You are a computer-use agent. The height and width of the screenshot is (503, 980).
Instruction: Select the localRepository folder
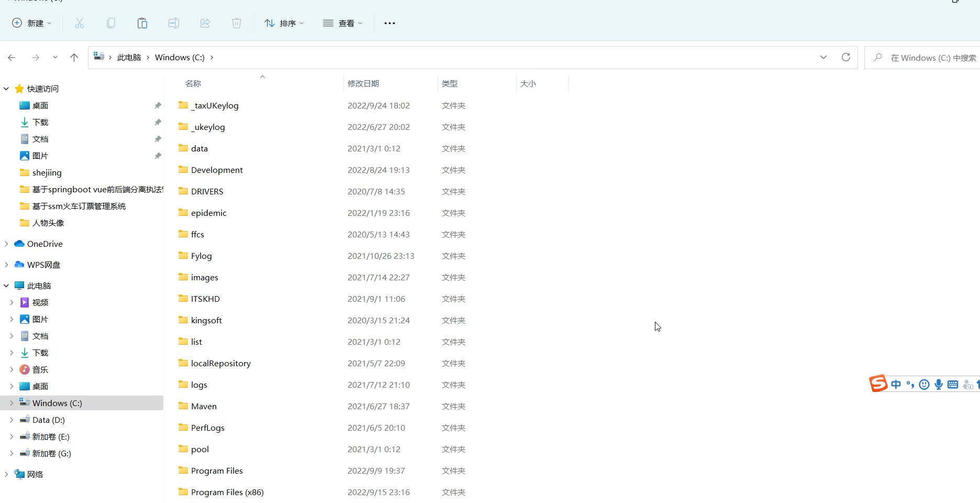(221, 363)
